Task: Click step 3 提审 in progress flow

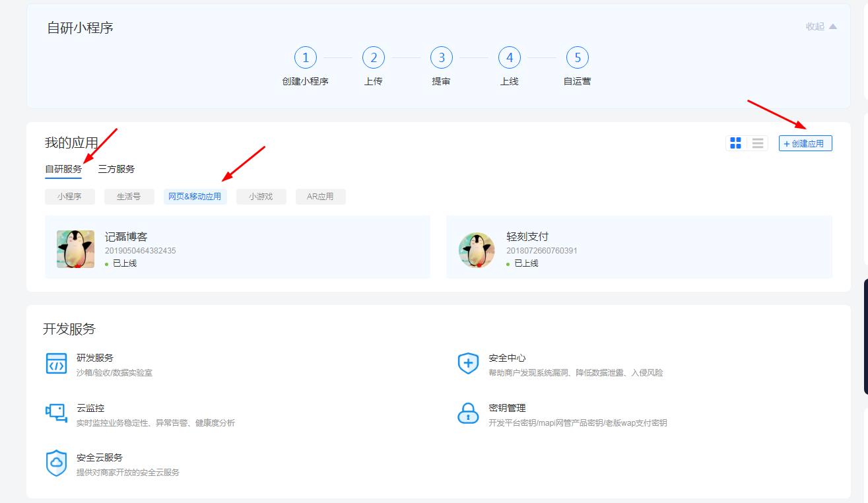Action: click(x=441, y=57)
